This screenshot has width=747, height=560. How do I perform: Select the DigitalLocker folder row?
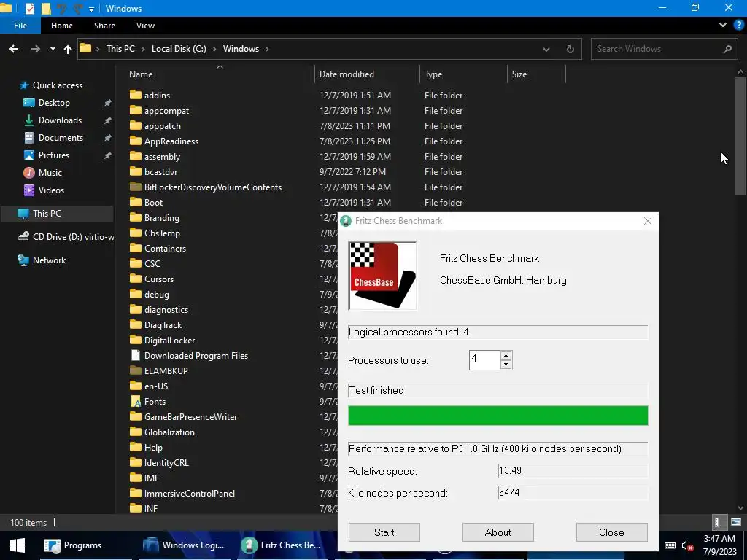pyautogui.click(x=233, y=340)
